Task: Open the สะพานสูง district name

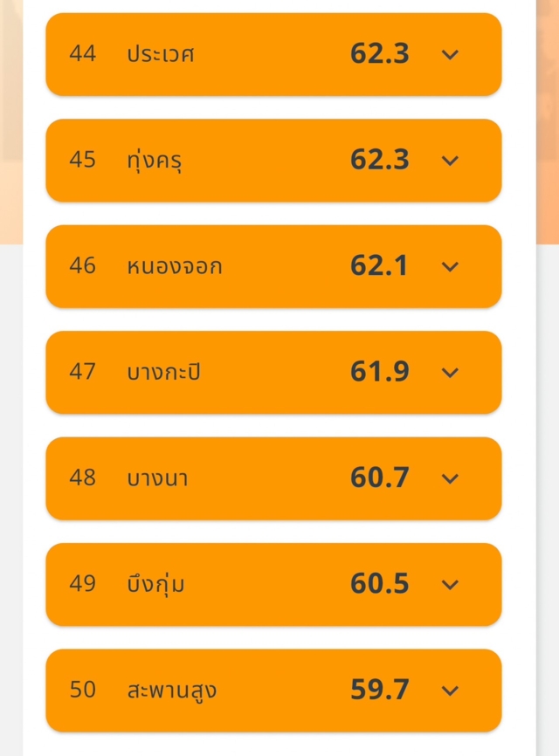Action: coord(171,691)
